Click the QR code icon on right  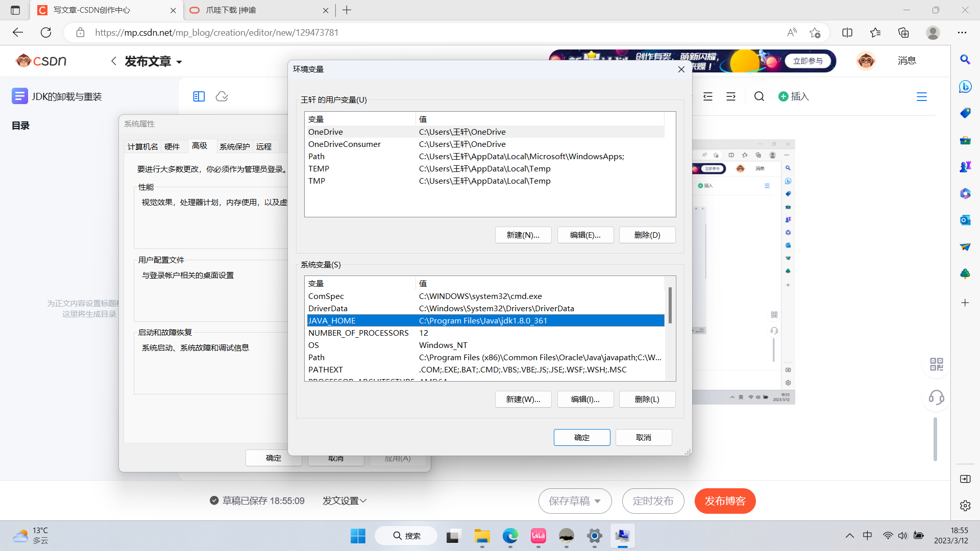936,364
